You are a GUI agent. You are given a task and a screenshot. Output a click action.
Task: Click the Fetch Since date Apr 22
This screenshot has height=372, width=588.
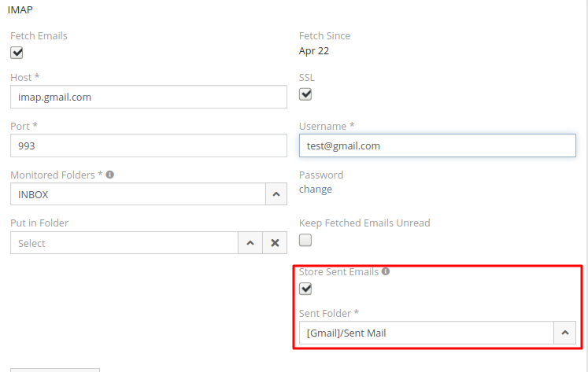(x=314, y=51)
